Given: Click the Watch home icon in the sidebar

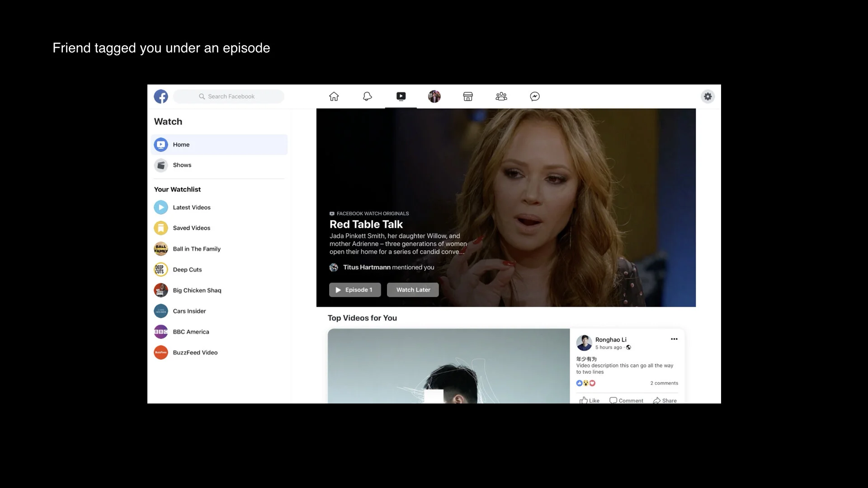Looking at the screenshot, I should click(x=161, y=145).
